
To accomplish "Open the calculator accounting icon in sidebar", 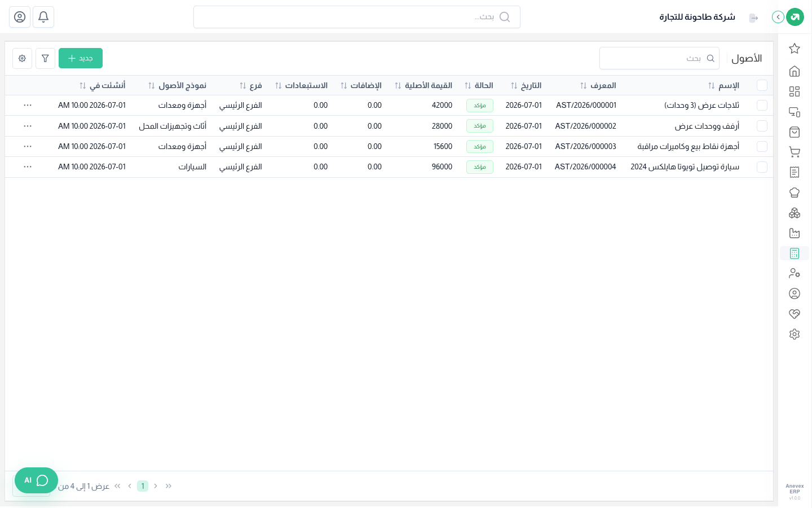I will 795,253.
